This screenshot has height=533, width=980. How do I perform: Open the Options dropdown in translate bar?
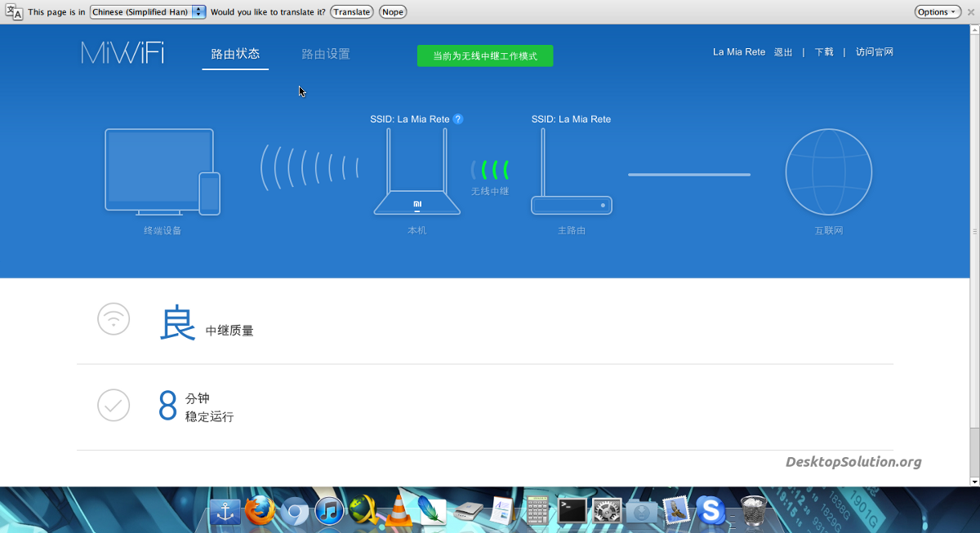point(936,11)
